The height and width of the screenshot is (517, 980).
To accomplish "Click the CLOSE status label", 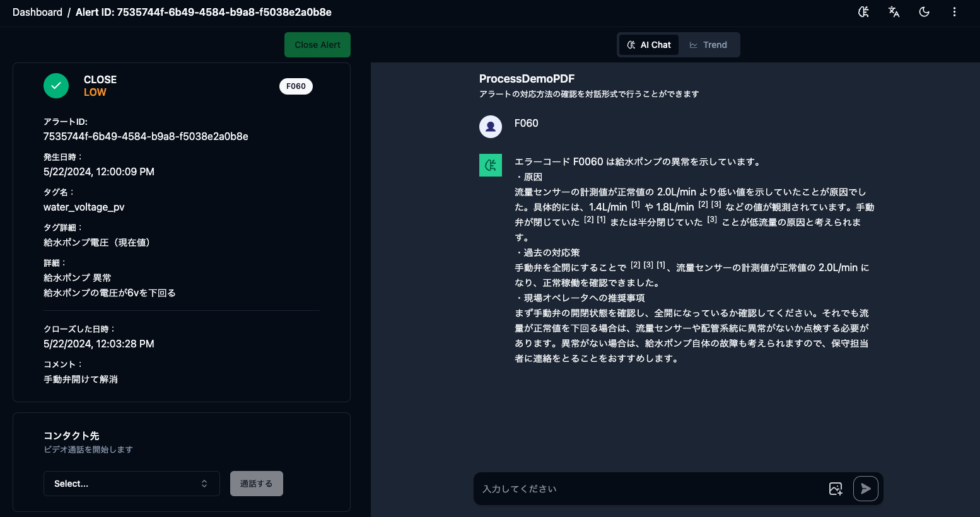I will point(100,79).
